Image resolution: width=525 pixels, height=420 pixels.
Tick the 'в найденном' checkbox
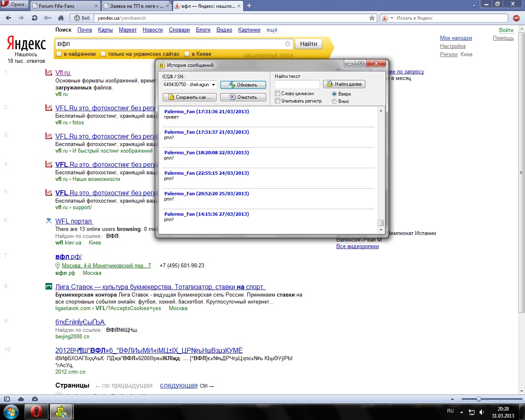click(x=59, y=54)
